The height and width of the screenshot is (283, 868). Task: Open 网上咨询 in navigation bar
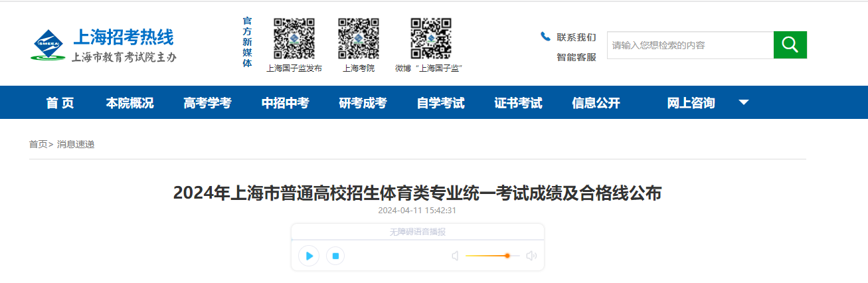691,103
